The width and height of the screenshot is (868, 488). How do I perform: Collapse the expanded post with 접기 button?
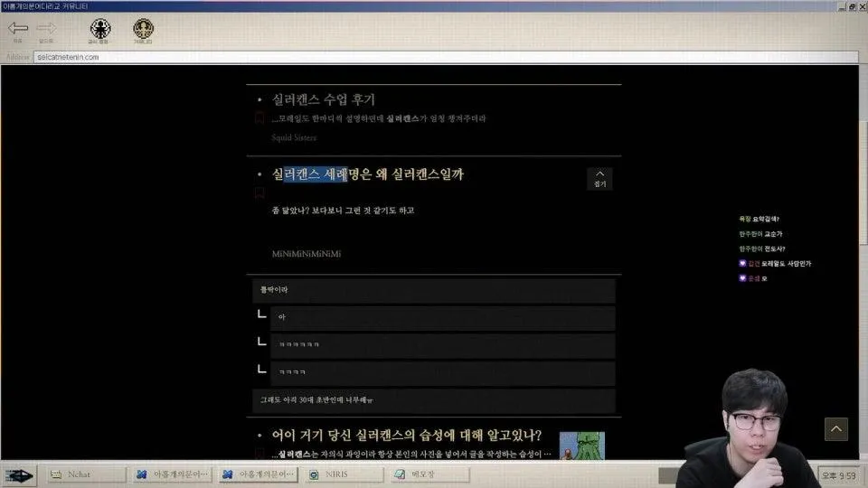coord(599,178)
